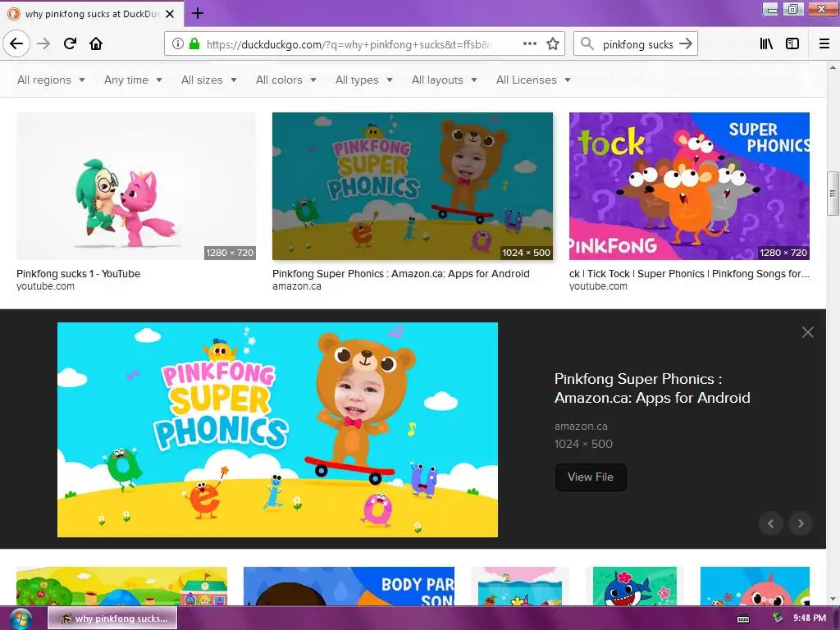
Task: Click the 1024 × 500 dimensions in detail panel
Action: click(583, 444)
